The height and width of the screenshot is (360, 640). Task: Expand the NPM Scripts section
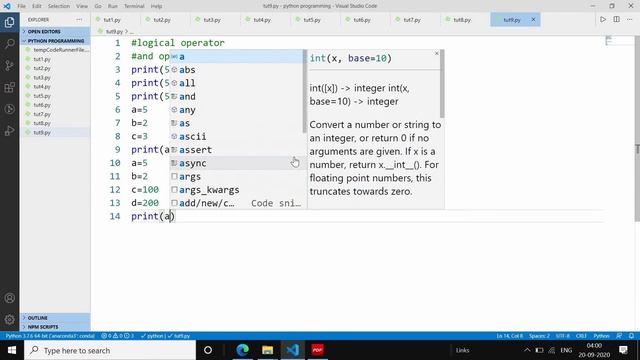(x=55, y=327)
